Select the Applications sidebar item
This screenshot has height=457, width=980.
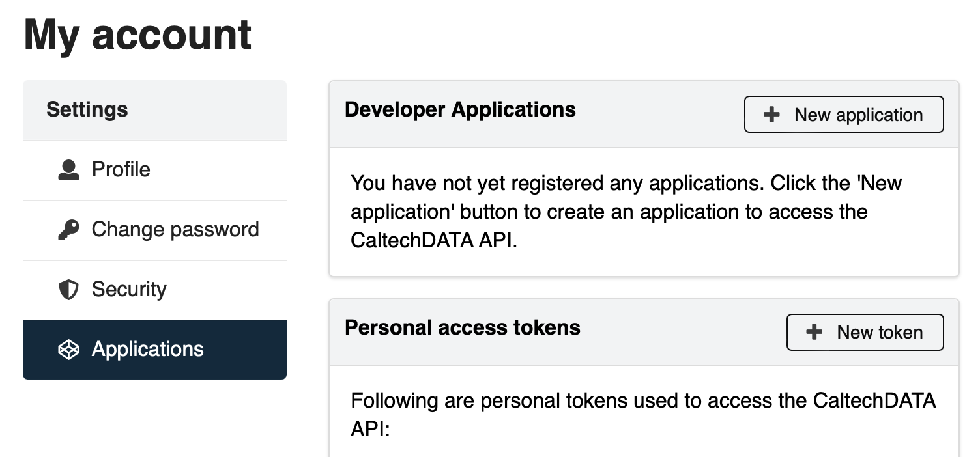pyautogui.click(x=154, y=350)
